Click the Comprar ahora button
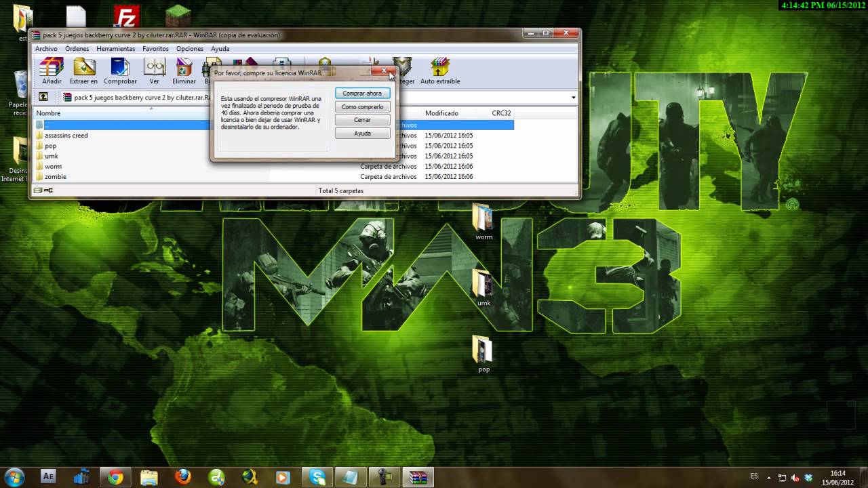 coord(362,94)
